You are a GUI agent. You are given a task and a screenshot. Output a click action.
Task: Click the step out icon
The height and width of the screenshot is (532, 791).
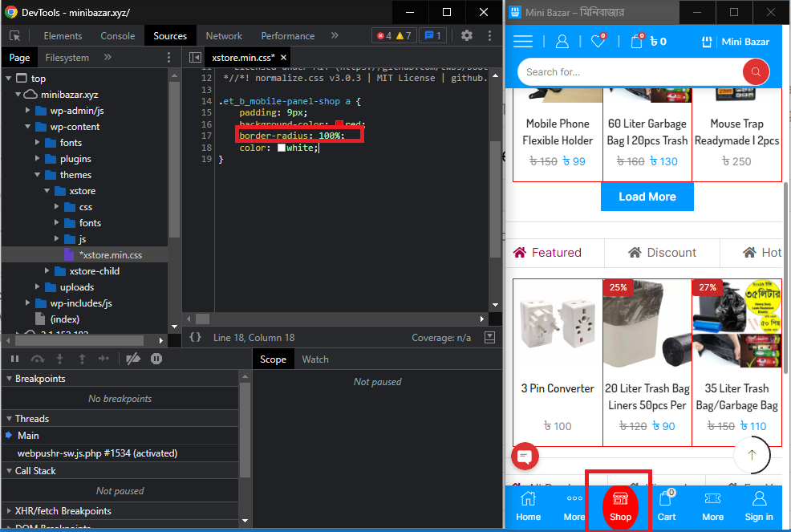[x=82, y=359]
